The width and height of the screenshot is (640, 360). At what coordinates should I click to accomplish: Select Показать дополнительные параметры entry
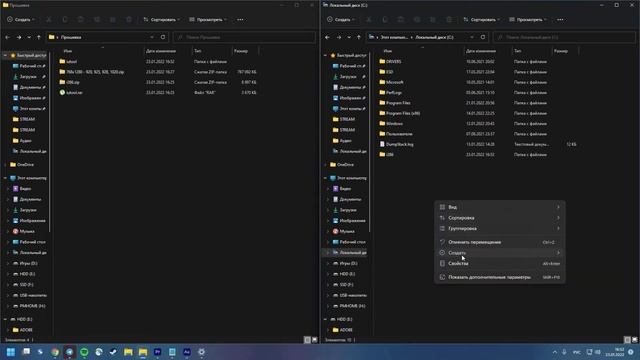coord(500,277)
